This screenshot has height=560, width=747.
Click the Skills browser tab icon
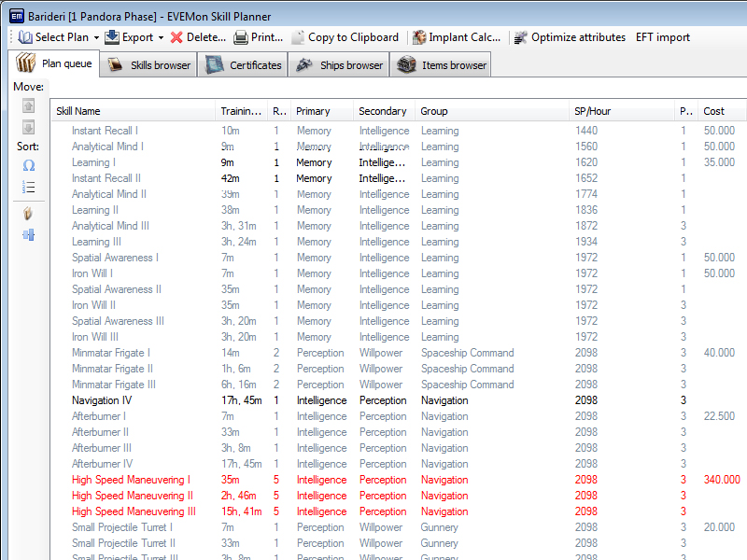click(x=115, y=64)
